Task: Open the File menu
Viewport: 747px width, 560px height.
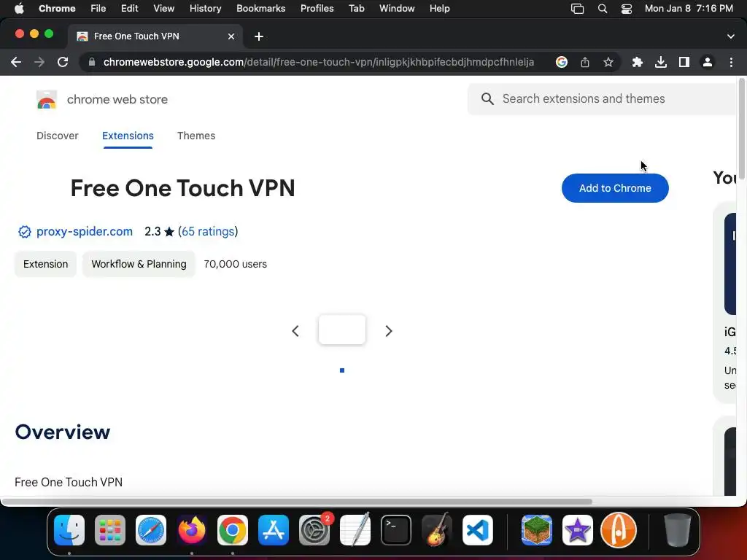Action: click(x=98, y=9)
